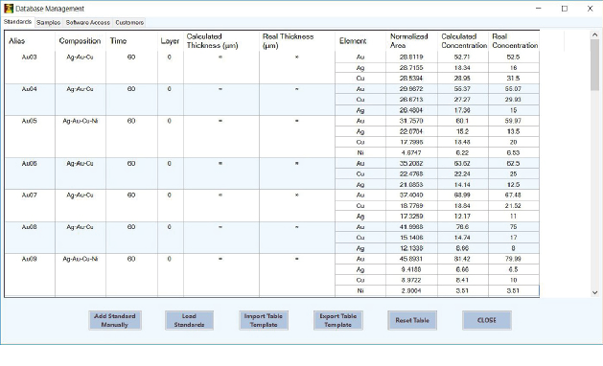This screenshot has width=603, height=366.
Task: Click Export Table Template button
Action: tap(338, 320)
